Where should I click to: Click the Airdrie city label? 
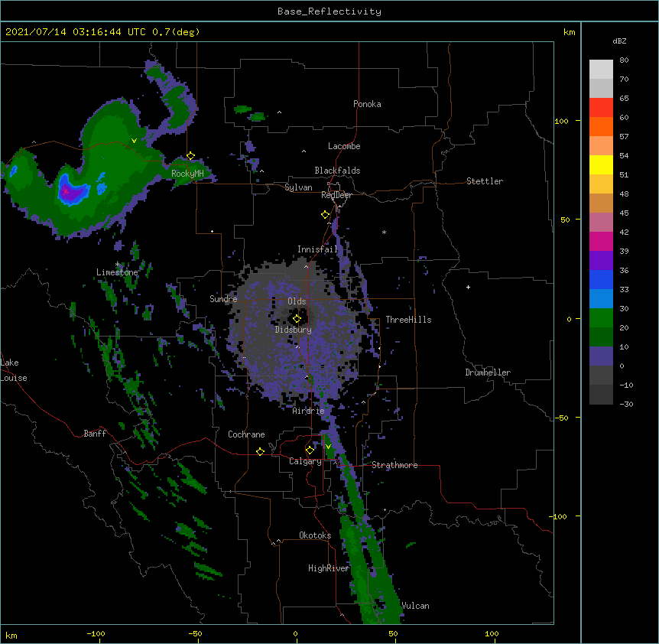pyautogui.click(x=309, y=411)
